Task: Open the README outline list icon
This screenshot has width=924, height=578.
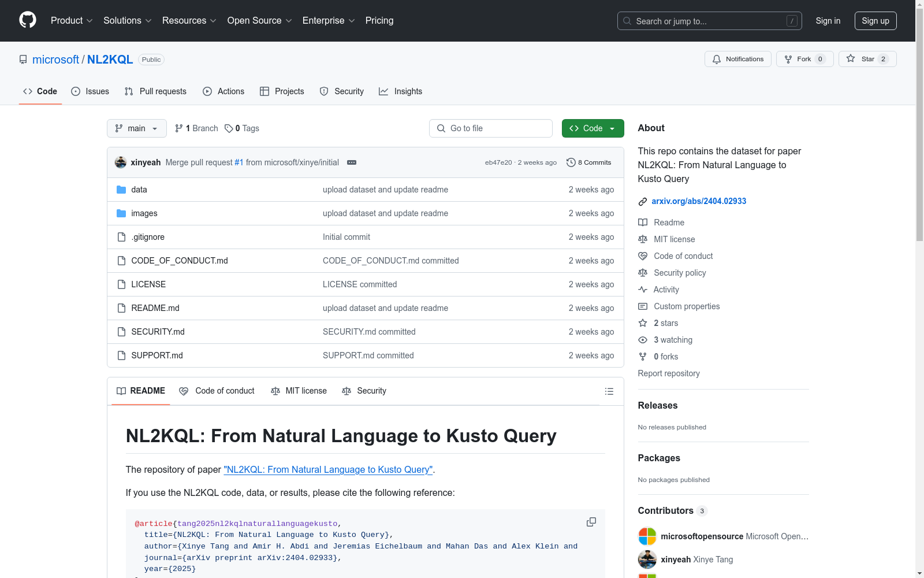Action: tap(609, 391)
